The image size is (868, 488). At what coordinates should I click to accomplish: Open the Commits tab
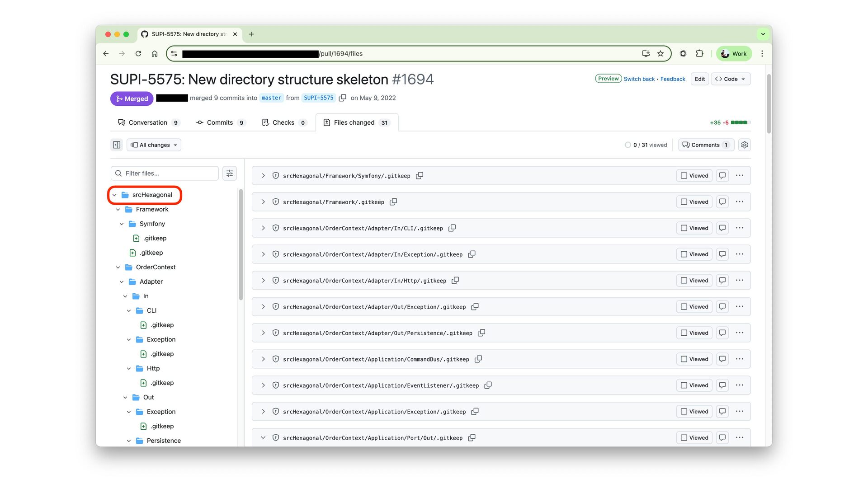pos(220,123)
